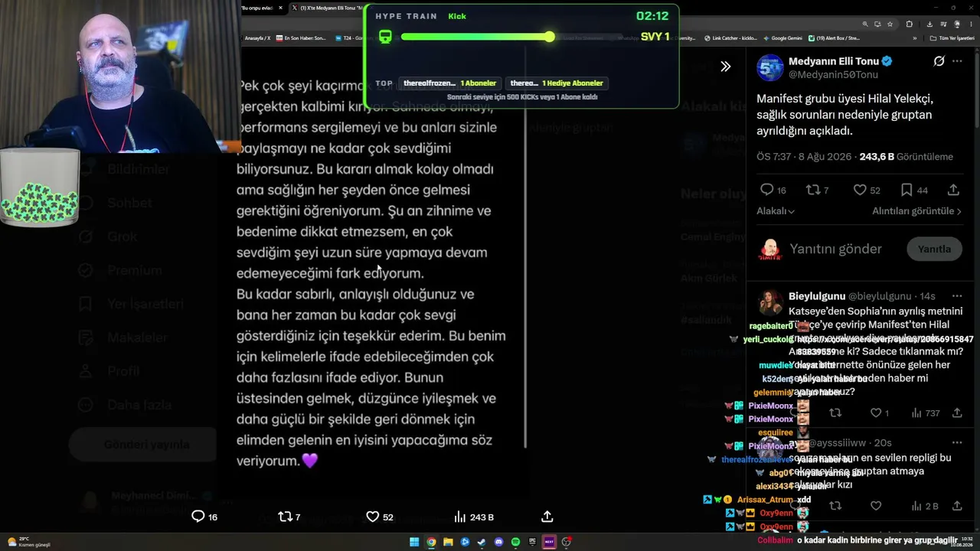Open the Alert Box / Stre... bookmark

point(835,37)
